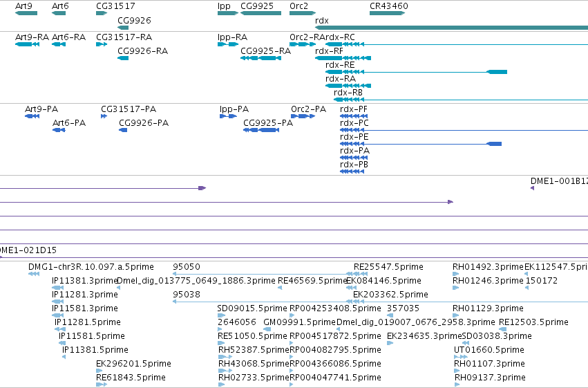Screen dimensions: 588x388
Task: Click the Art6-PA protein glyph
Action: (59, 130)
